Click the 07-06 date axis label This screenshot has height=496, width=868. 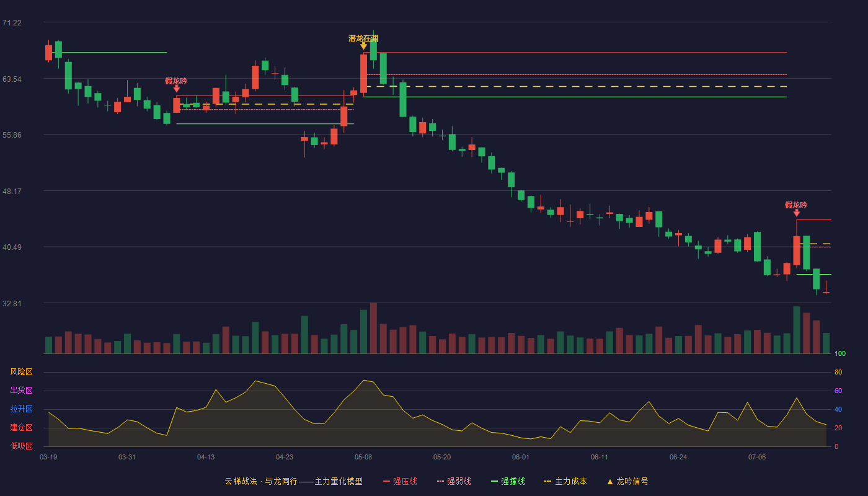coord(757,457)
